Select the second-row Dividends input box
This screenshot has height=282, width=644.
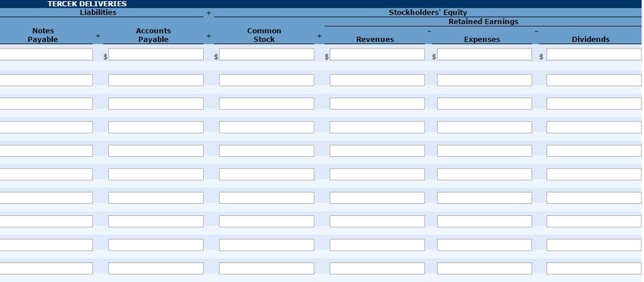pos(594,80)
